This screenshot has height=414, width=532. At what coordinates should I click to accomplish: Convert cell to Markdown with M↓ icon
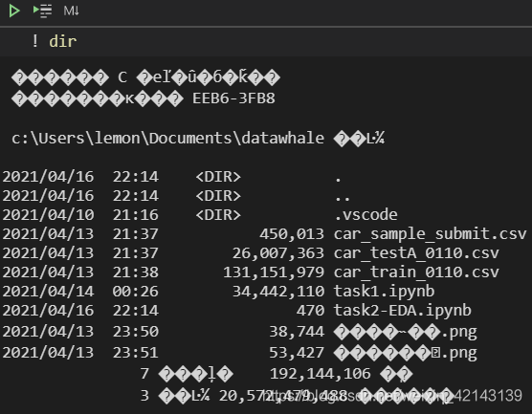71,11
